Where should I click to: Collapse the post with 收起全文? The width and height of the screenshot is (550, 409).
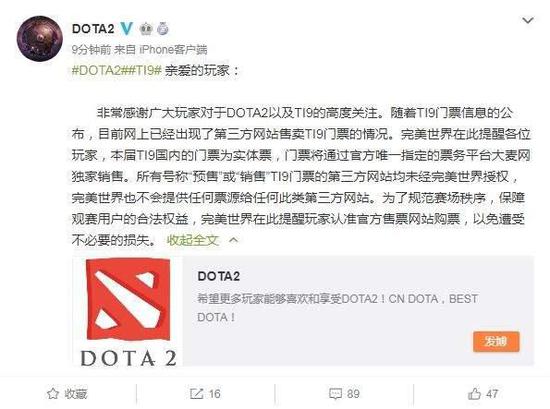coord(193,240)
